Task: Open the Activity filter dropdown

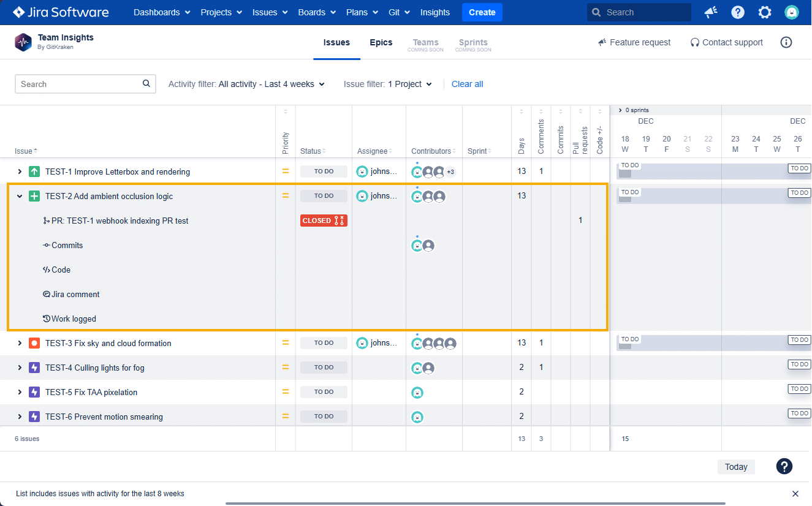Action: 246,84
